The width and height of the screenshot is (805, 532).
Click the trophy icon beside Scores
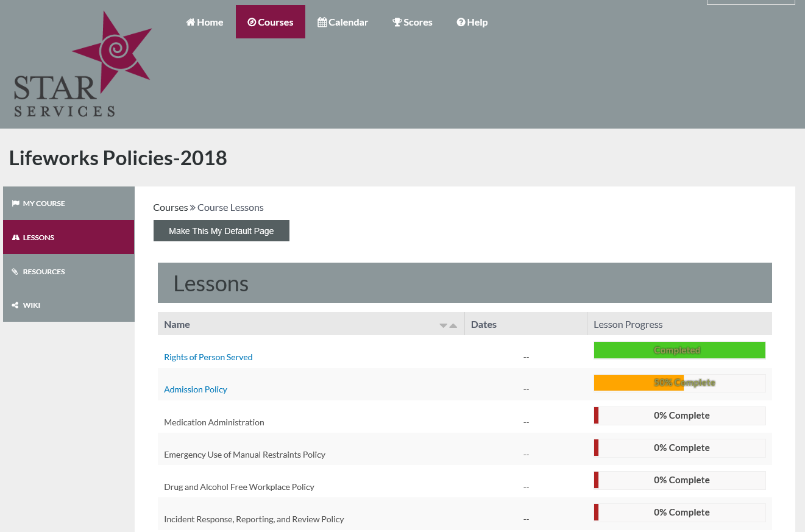coord(397,23)
